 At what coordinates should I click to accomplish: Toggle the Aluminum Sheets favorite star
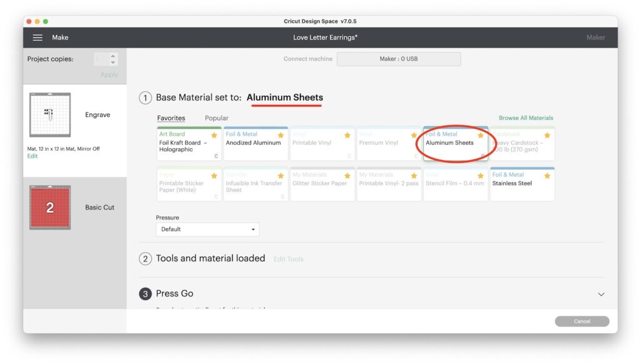(481, 135)
